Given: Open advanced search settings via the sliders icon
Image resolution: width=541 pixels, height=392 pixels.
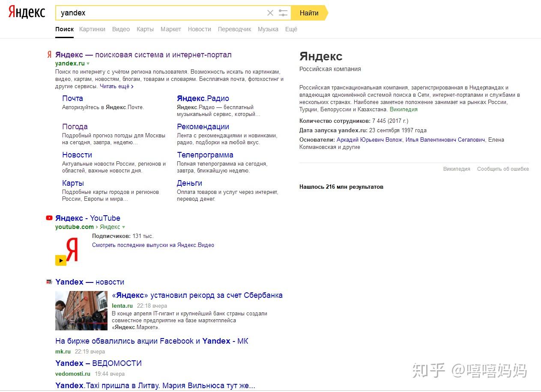Looking at the screenshot, I should 283,13.
